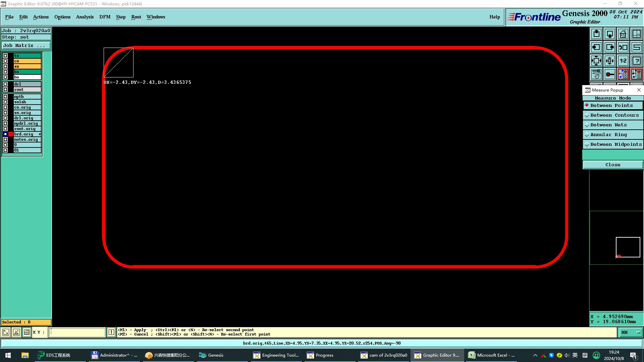This screenshot has width=644, height=362.
Task: Open the MM units dropdown
Action: coord(631,332)
